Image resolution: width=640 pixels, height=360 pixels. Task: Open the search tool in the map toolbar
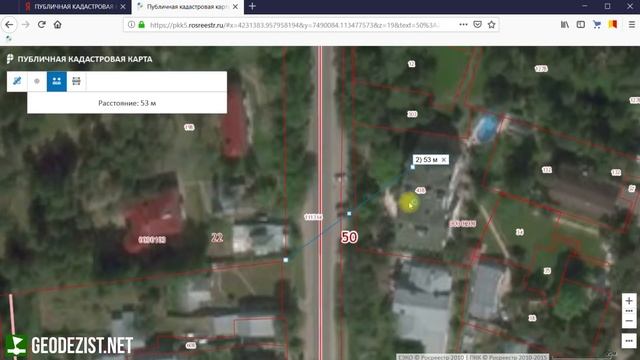click(17, 81)
